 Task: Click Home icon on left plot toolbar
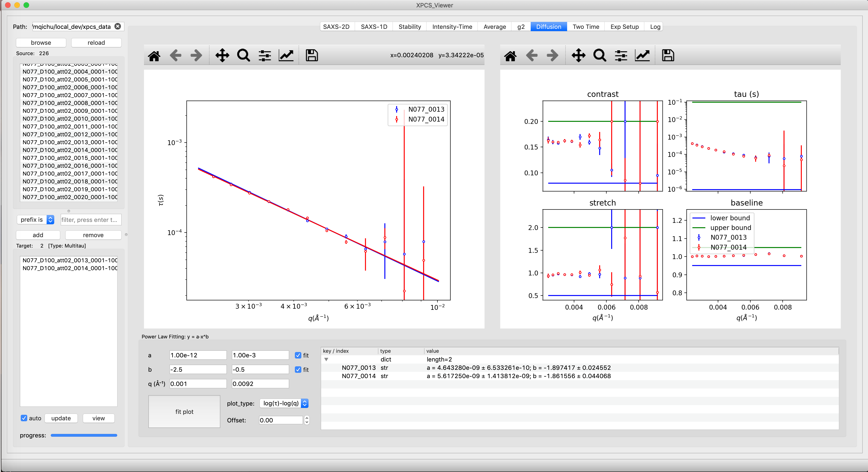pyautogui.click(x=154, y=55)
